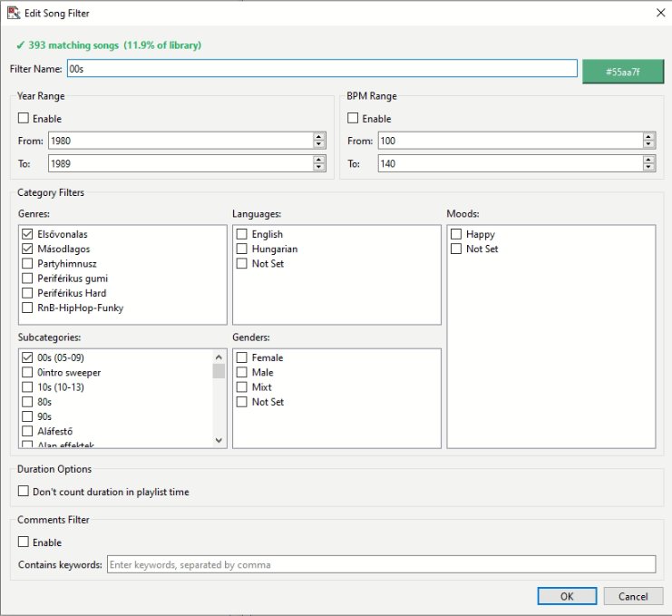Check the 80s subcategory
This screenshot has width=672, height=616.
[x=27, y=402]
